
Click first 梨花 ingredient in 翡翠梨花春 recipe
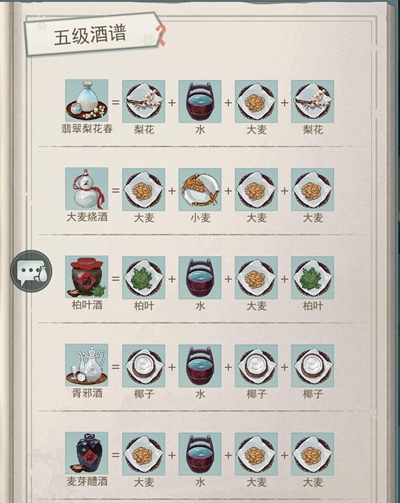(x=144, y=101)
